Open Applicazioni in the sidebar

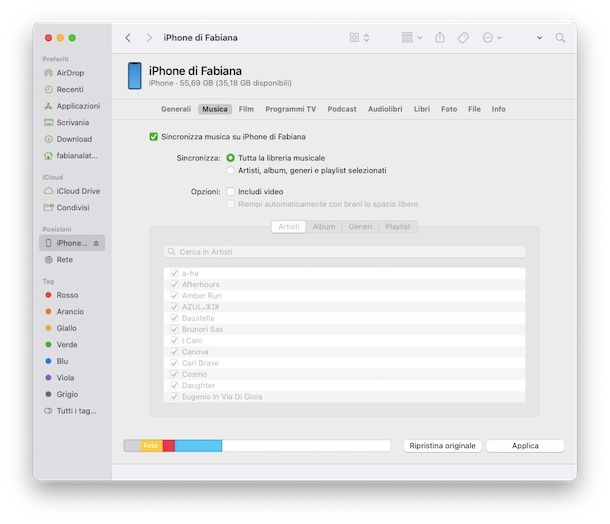(x=72, y=106)
